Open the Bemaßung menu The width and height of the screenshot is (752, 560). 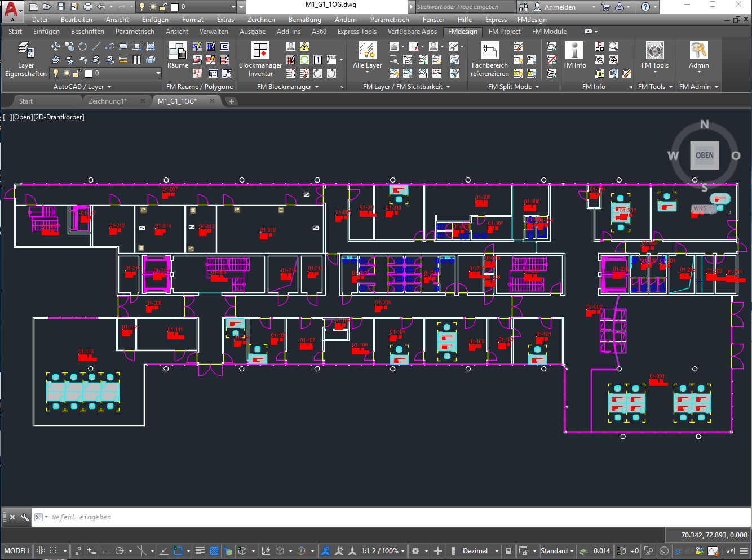[305, 19]
